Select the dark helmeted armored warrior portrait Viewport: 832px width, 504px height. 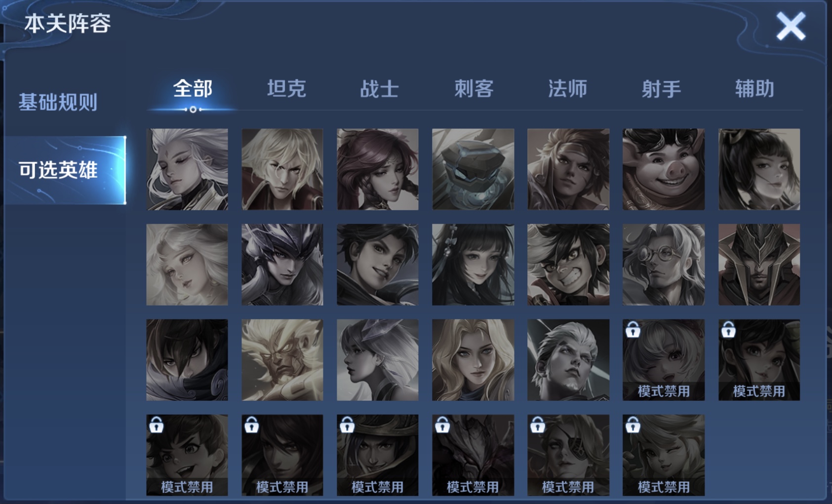759,265
